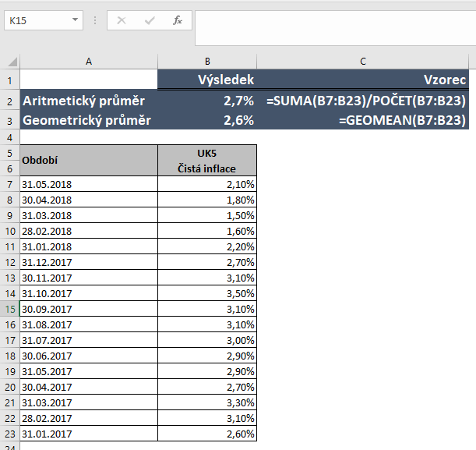Click the Období table header cell
This screenshot has height=450, width=476.
click(89, 161)
